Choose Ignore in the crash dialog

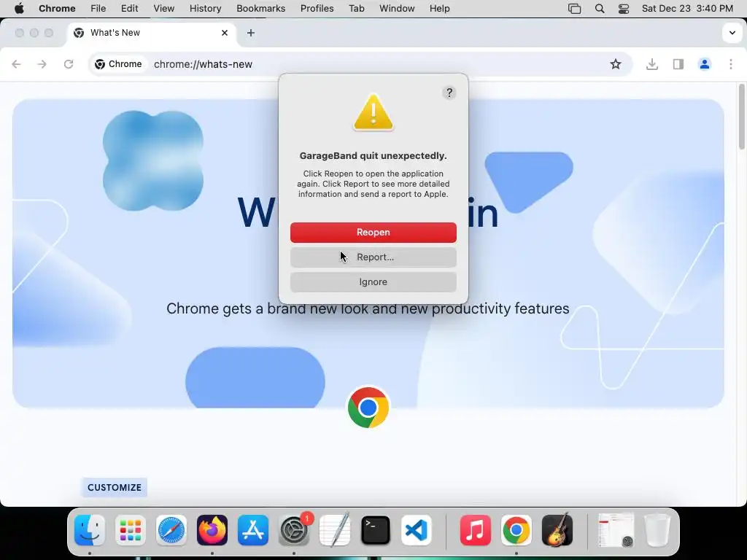pyautogui.click(x=373, y=282)
